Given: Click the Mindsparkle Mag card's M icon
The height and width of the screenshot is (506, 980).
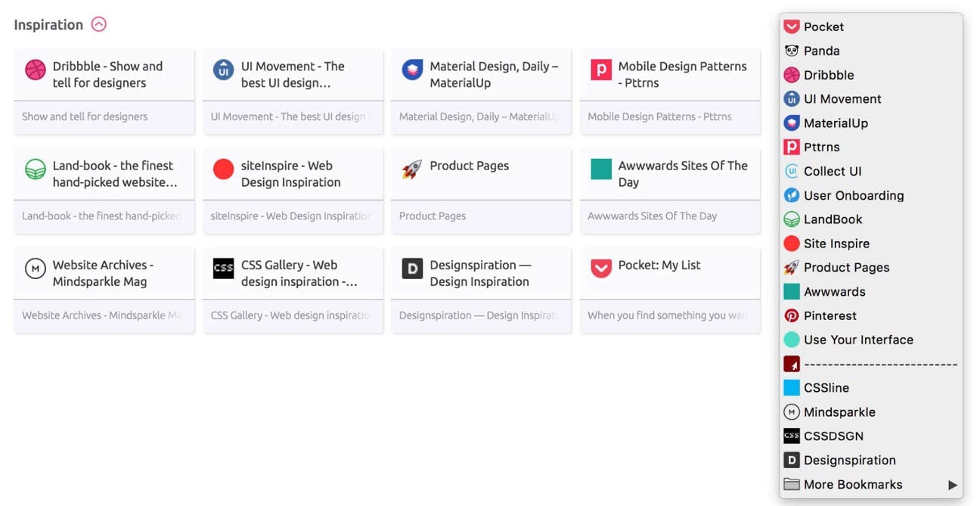Looking at the screenshot, I should tap(36, 269).
